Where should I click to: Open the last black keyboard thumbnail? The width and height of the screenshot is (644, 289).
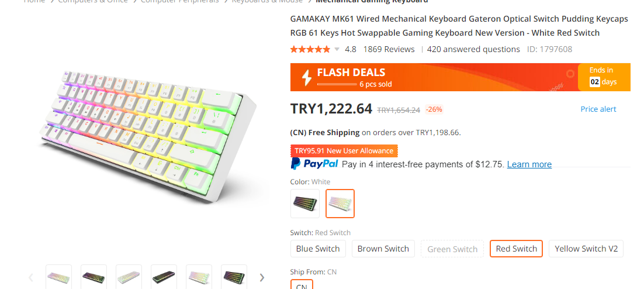click(x=234, y=277)
